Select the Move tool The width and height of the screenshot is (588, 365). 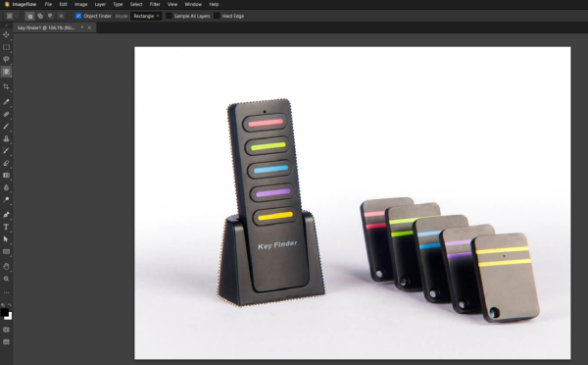click(6, 34)
